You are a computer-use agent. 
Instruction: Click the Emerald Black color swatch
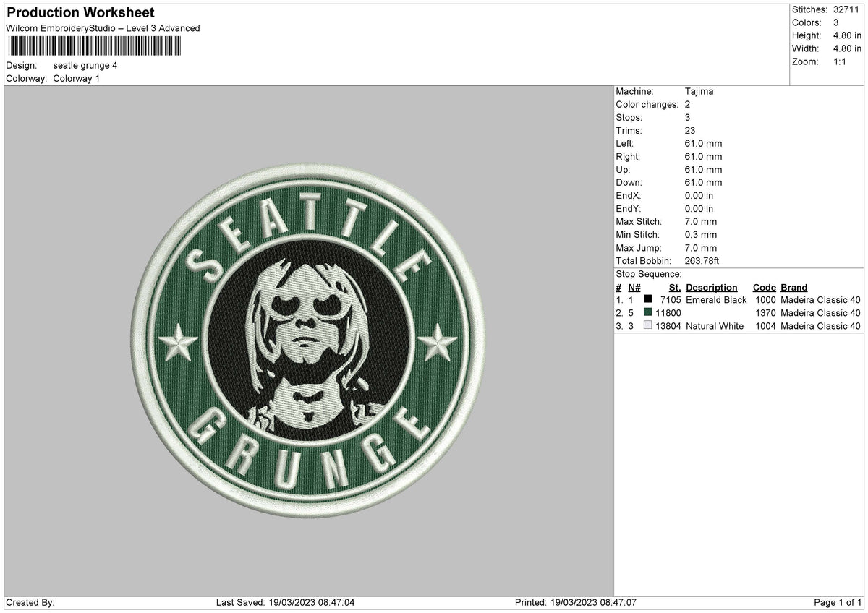point(647,299)
